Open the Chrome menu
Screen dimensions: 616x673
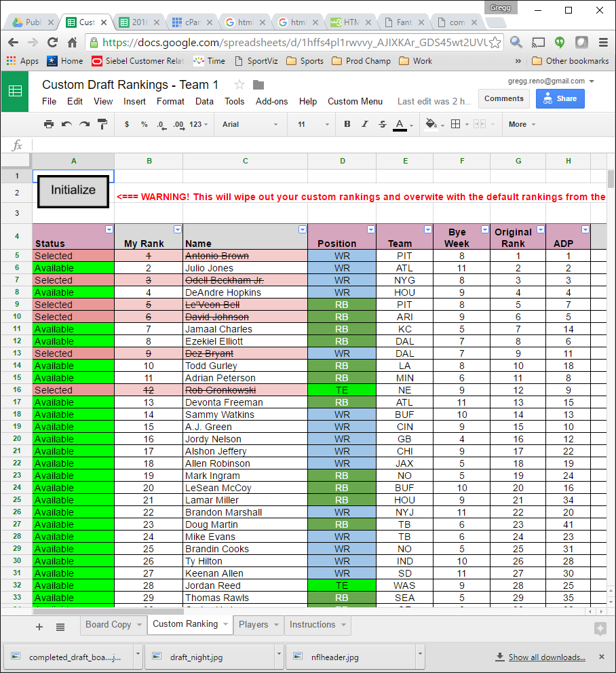[x=603, y=43]
